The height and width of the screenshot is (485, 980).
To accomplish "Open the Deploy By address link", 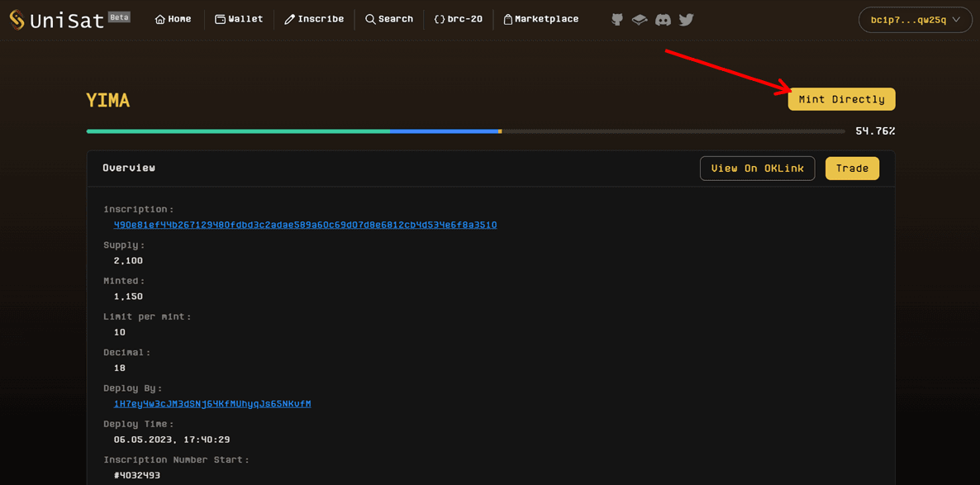I will [212, 404].
